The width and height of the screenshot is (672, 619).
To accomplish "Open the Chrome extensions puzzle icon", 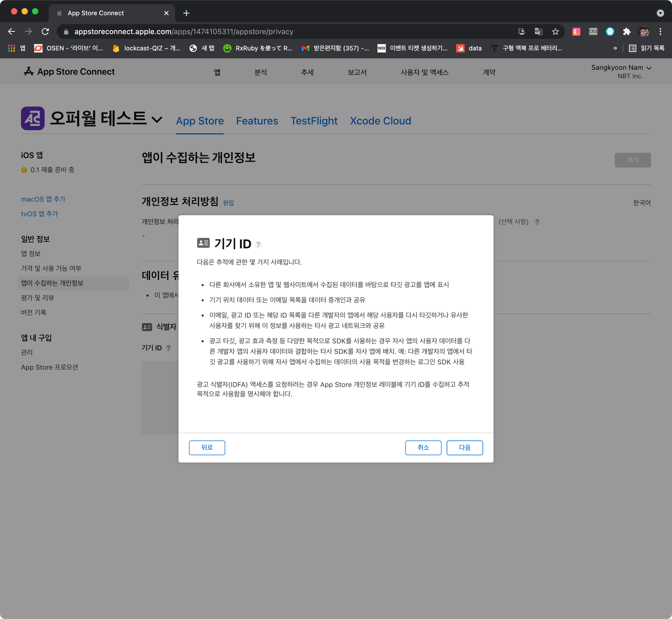I will 626,32.
